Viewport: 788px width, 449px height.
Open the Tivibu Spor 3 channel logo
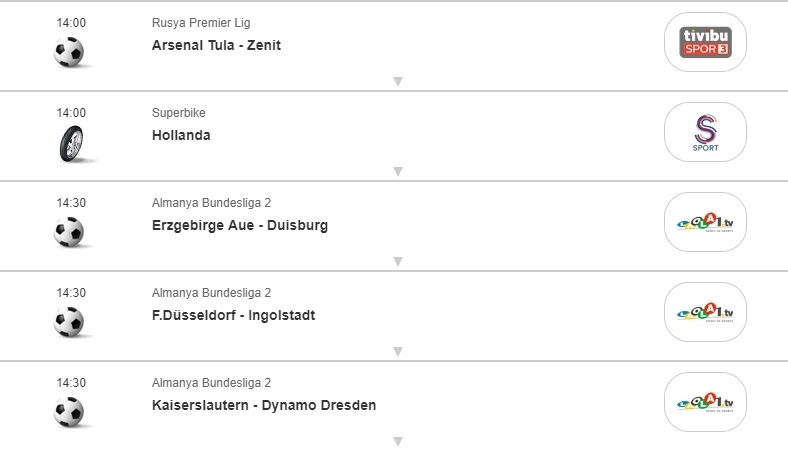tap(705, 42)
